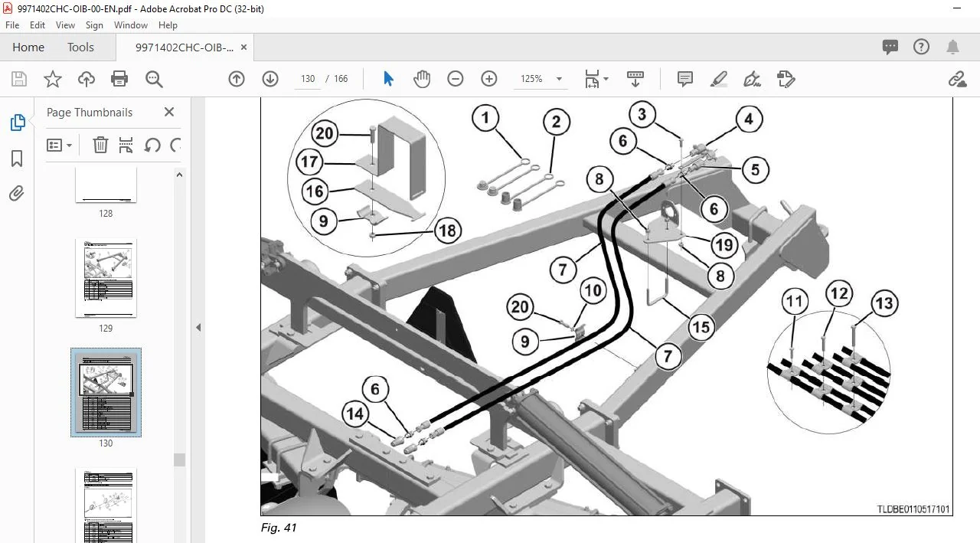Select the Hand pan tool
This screenshot has width=980, height=543.
coord(422,79)
